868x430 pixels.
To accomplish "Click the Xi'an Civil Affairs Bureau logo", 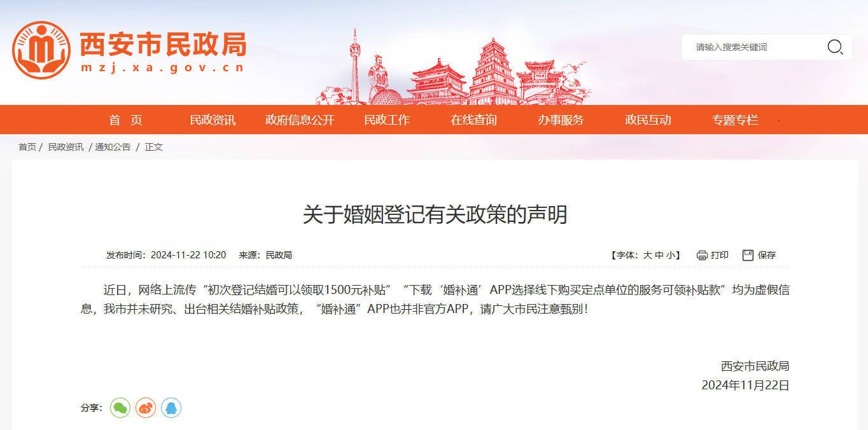I will tap(41, 50).
